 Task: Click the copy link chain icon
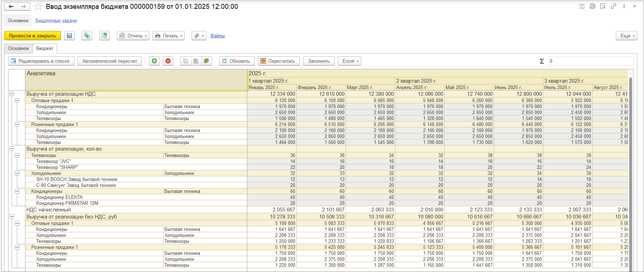tap(613, 6)
